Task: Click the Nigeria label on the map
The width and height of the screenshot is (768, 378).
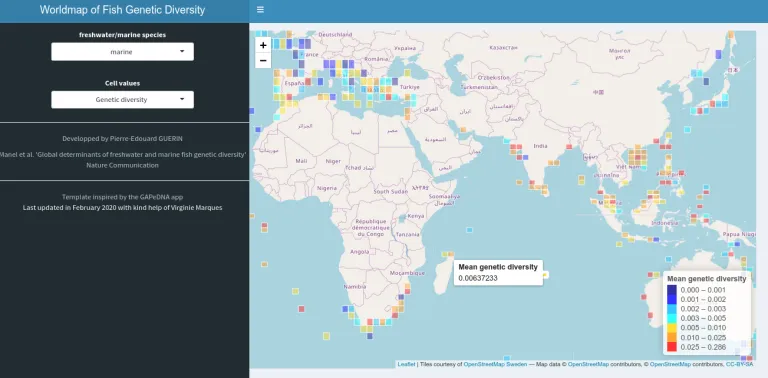Action: [327, 188]
